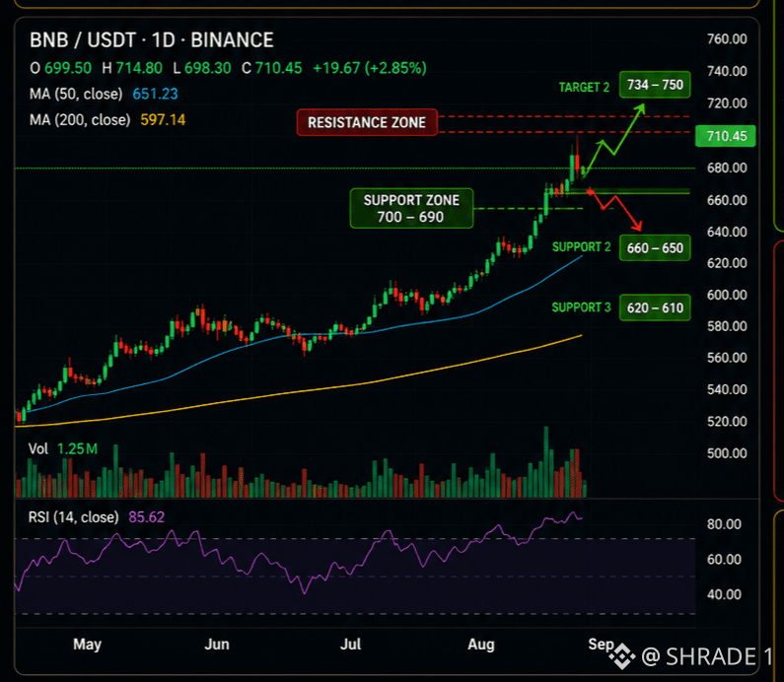784x682 pixels.
Task: Click the Aug label on the time axis
Action: click(481, 644)
